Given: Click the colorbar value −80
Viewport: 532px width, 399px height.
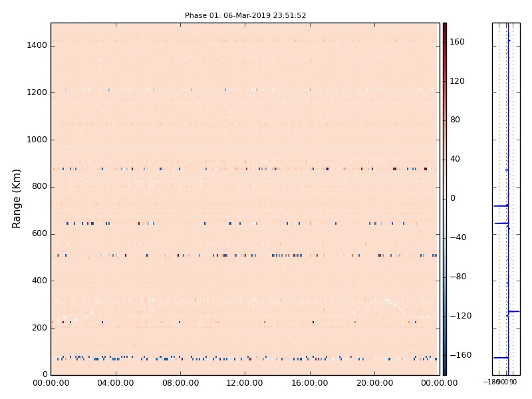Looking at the screenshot, I should [458, 277].
